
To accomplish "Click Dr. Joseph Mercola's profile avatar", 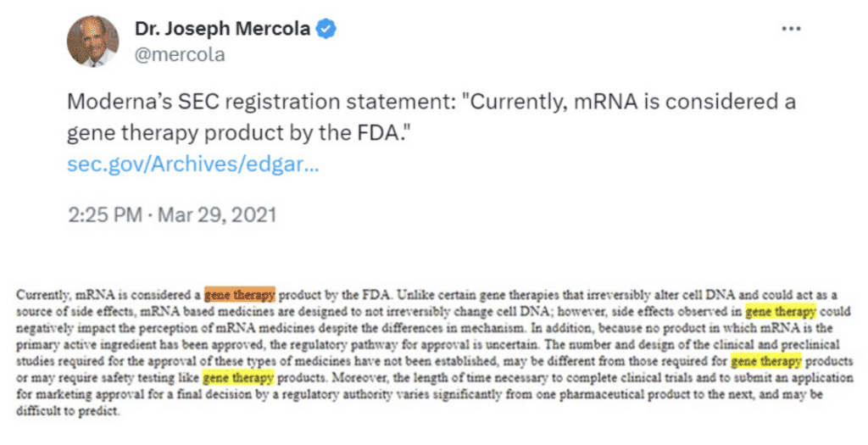I will pyautogui.click(x=93, y=41).
